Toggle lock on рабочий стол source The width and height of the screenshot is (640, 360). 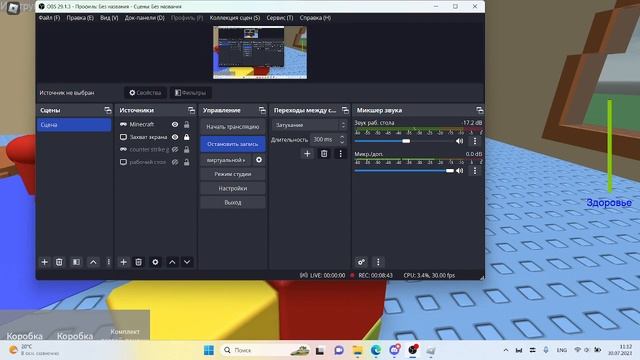187,162
